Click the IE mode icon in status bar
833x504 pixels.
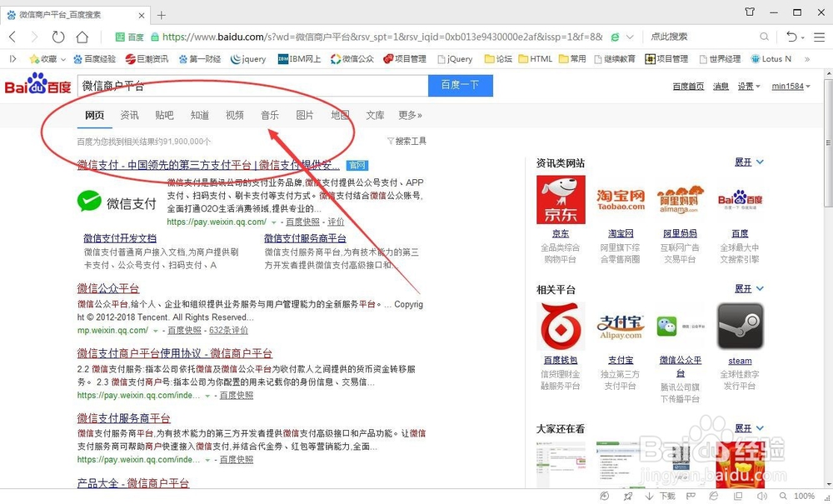(x=714, y=496)
